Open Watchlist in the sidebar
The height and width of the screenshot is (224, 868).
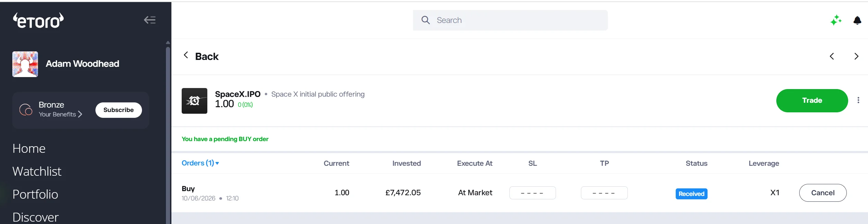pos(37,172)
